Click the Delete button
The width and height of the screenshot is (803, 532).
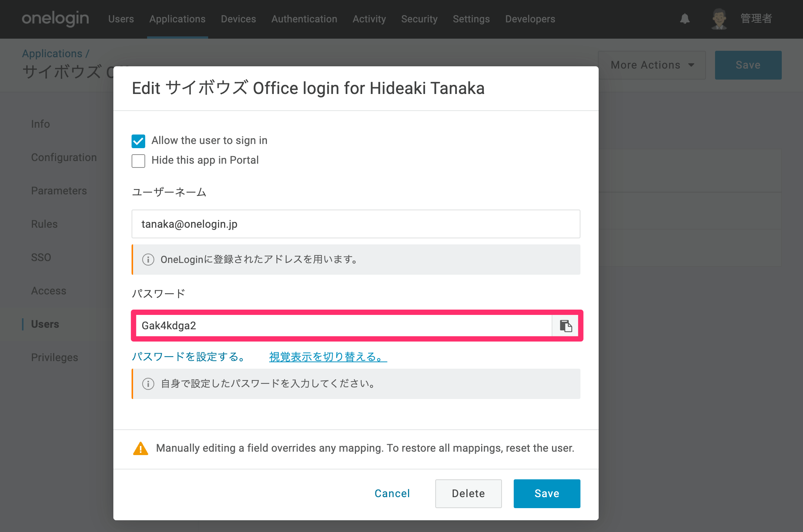[469, 493]
